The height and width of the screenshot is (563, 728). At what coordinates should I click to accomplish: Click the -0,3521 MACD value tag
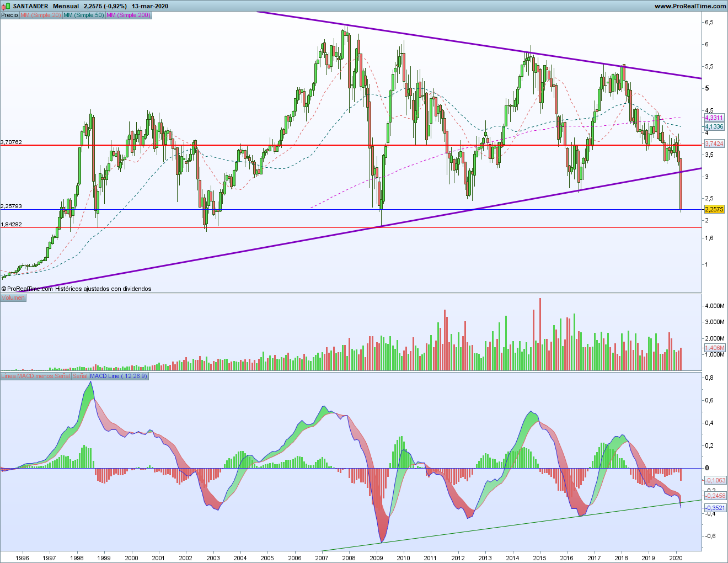pos(715,508)
